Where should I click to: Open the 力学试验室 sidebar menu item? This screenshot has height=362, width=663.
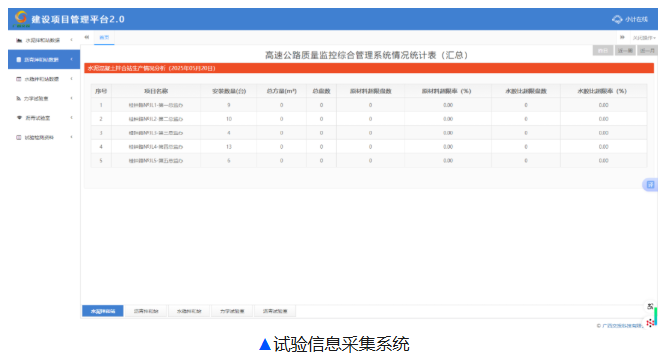click(x=44, y=99)
